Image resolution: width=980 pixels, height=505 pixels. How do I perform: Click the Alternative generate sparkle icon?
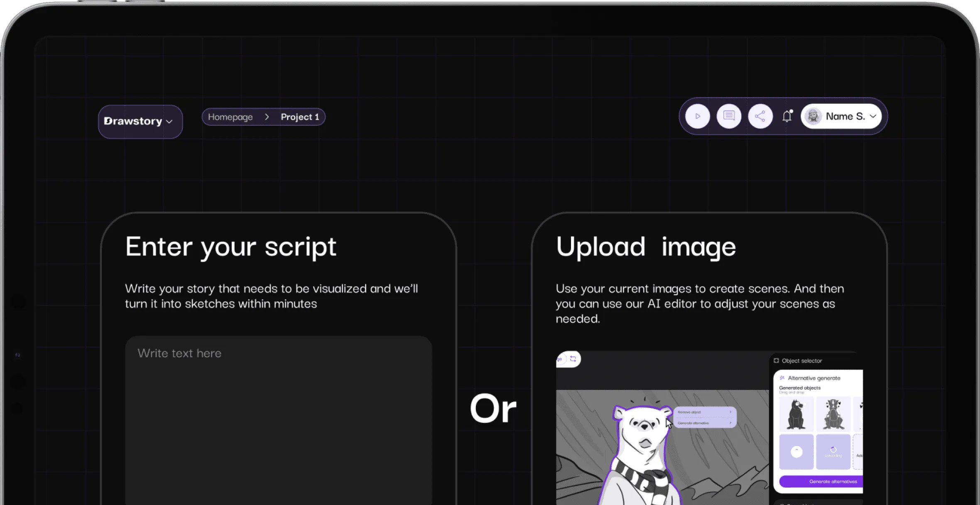point(782,378)
